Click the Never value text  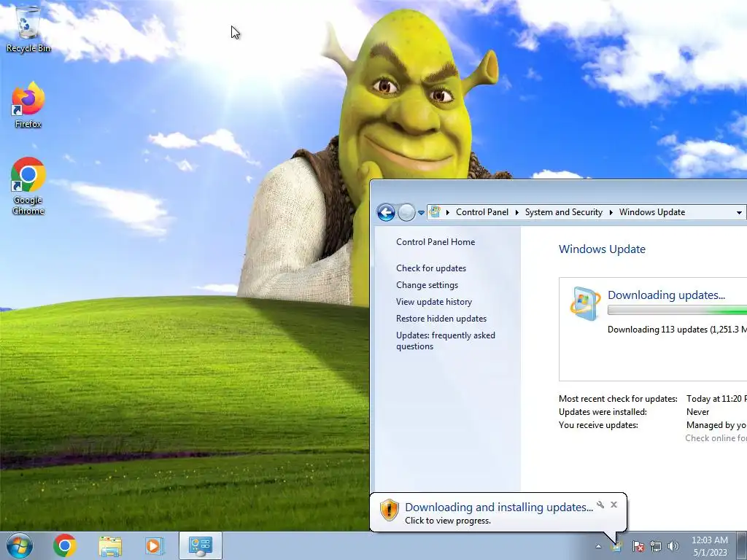click(697, 412)
